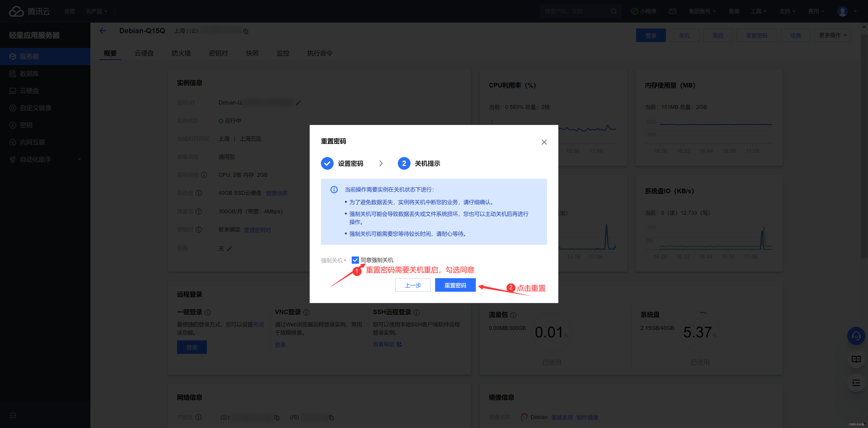Viewport: 868px width, 428px height.
Task: Click the info icon beside 实例规格
Action: click(x=204, y=175)
